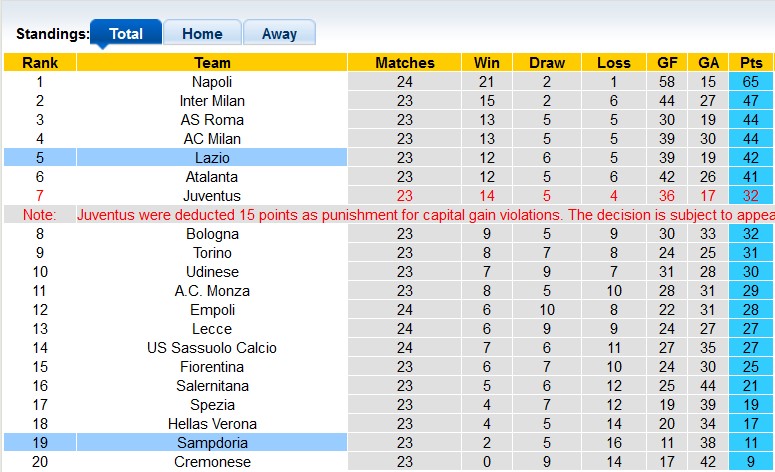Open the Home standings tab
The height and width of the screenshot is (472, 775).
pyautogui.click(x=202, y=33)
